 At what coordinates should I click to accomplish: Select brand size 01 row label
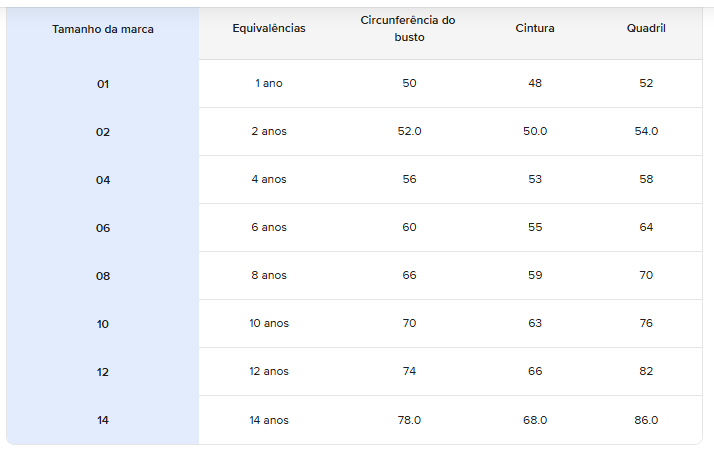(x=103, y=84)
